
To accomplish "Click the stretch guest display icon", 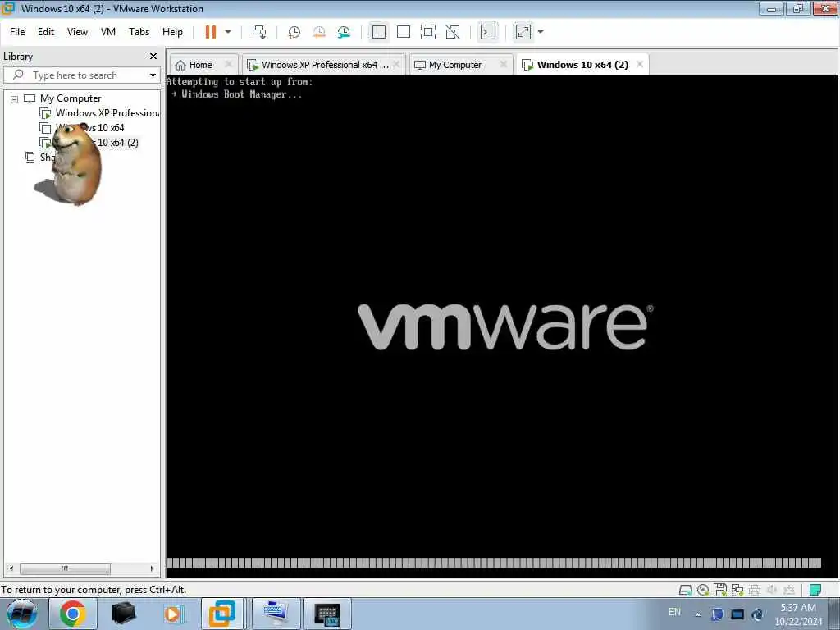I will click(523, 32).
